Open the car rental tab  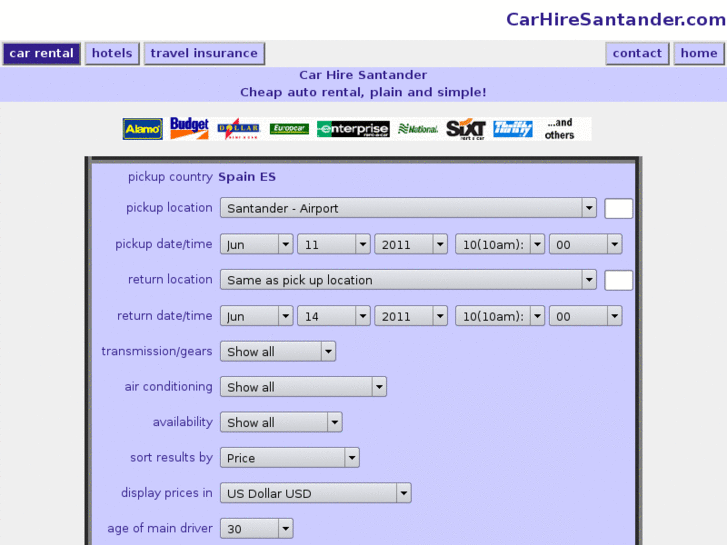pyautogui.click(x=41, y=53)
